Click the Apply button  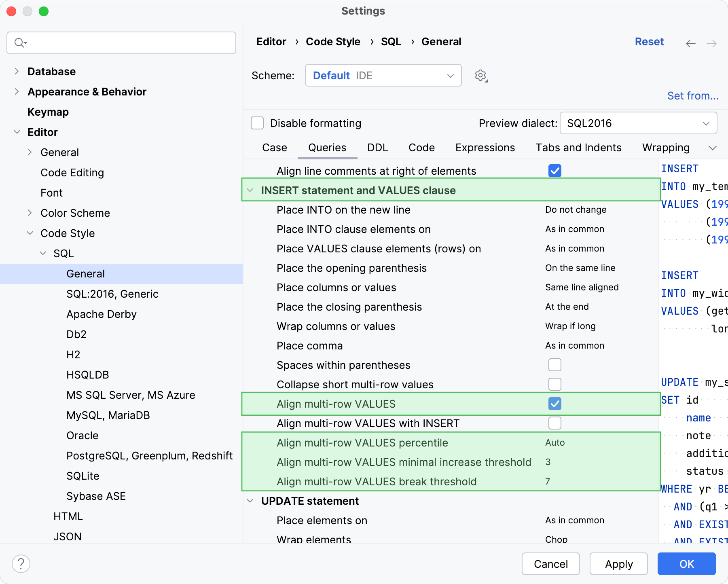(x=618, y=564)
